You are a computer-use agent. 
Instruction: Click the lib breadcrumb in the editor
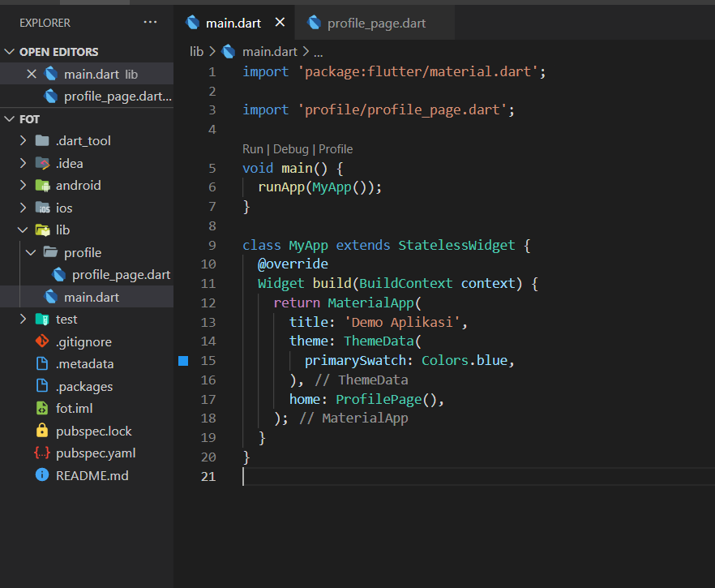pos(197,51)
